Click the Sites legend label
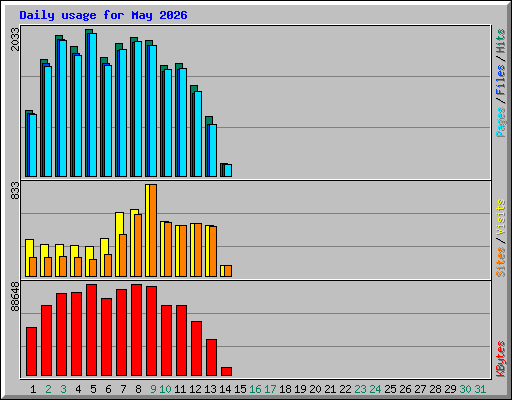Screen dimensions: 512x400 coord(500,262)
